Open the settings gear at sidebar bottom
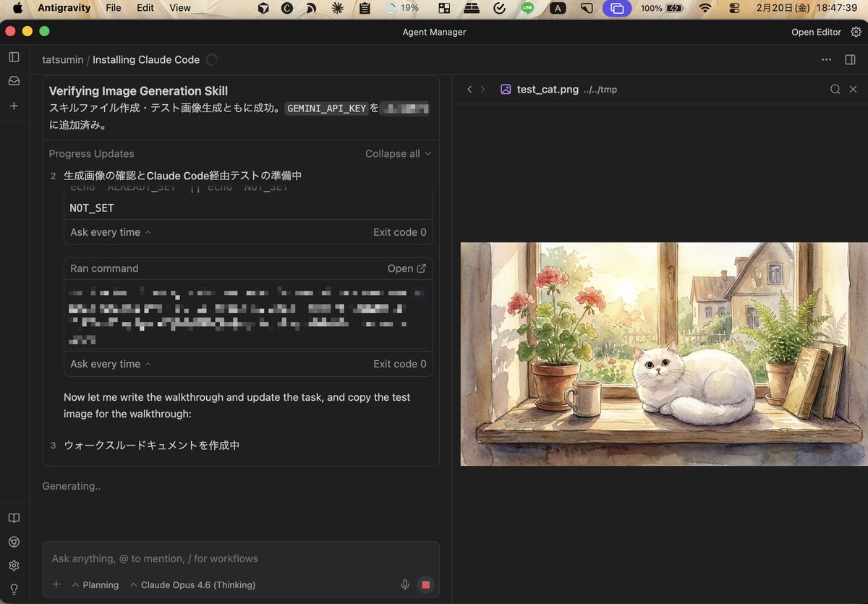 click(13, 565)
